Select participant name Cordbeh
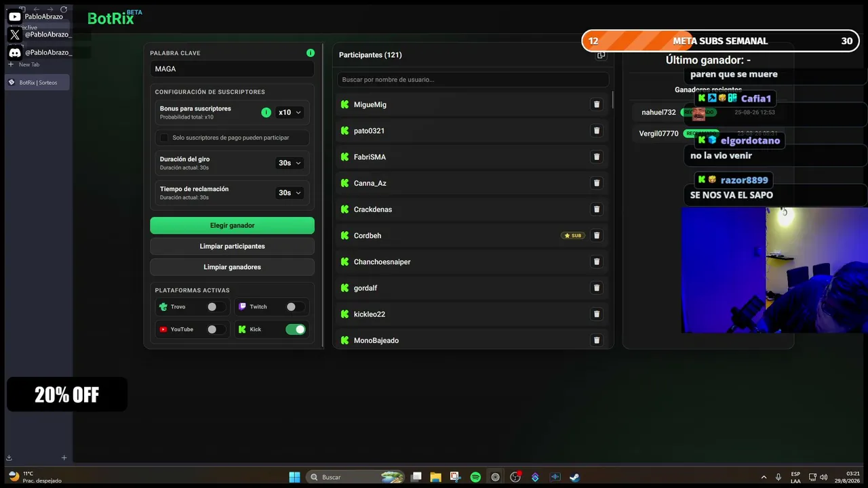This screenshot has height=488, width=868. pos(368,236)
